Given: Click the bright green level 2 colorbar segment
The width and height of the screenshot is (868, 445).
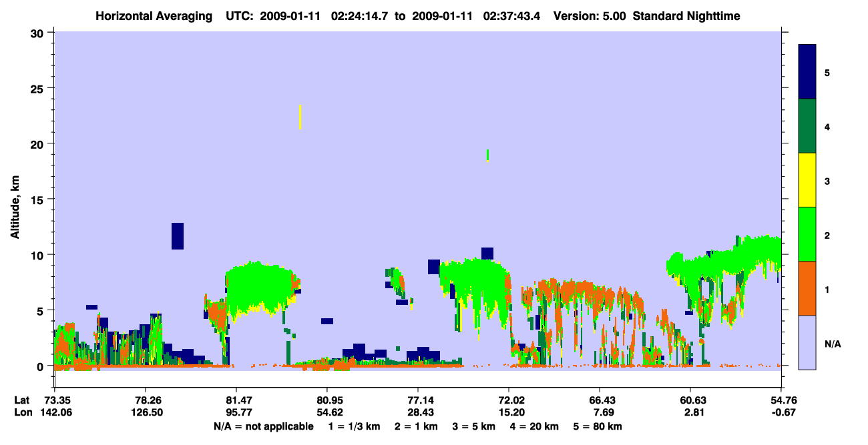Looking at the screenshot, I should tap(807, 234).
